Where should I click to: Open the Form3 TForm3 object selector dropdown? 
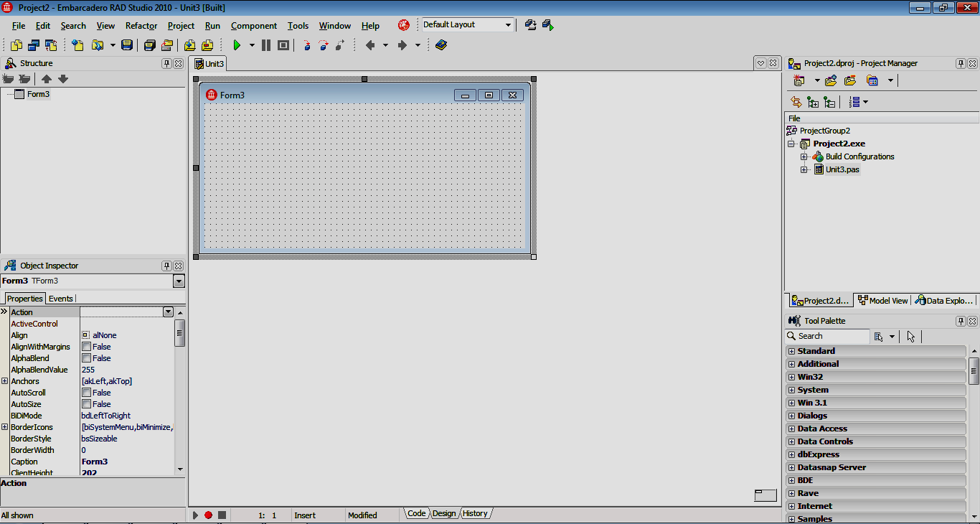(179, 281)
